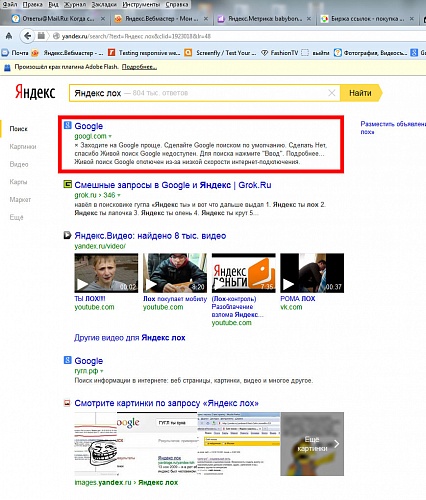Click the Ещё картинки more images tile
Viewport: 426px width, 500px height.
pos(312,444)
